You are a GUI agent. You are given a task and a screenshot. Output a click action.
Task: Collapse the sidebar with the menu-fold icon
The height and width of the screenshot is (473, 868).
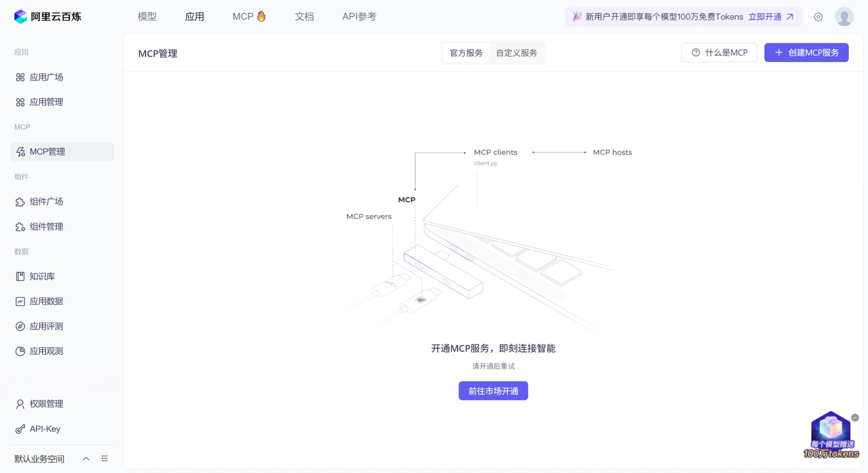(x=105, y=459)
